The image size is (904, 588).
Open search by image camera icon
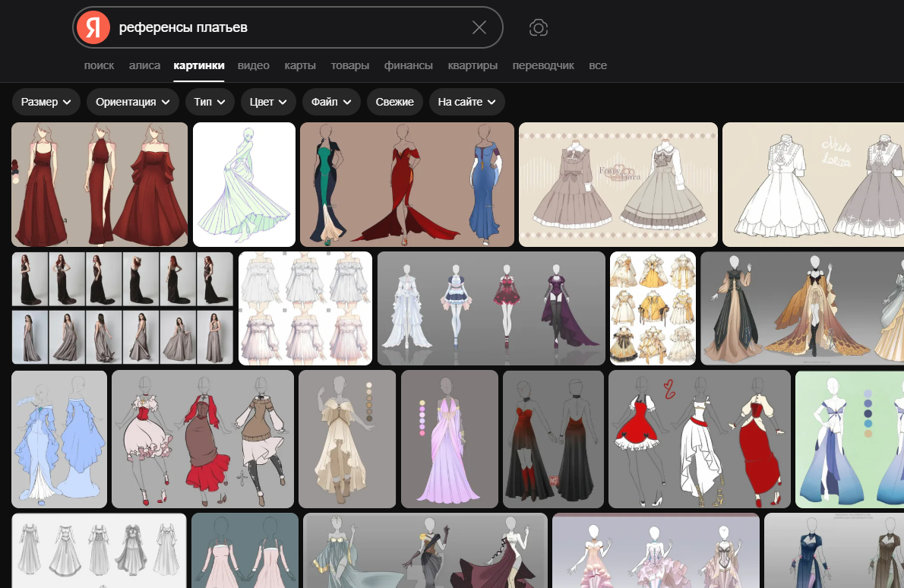click(x=539, y=28)
